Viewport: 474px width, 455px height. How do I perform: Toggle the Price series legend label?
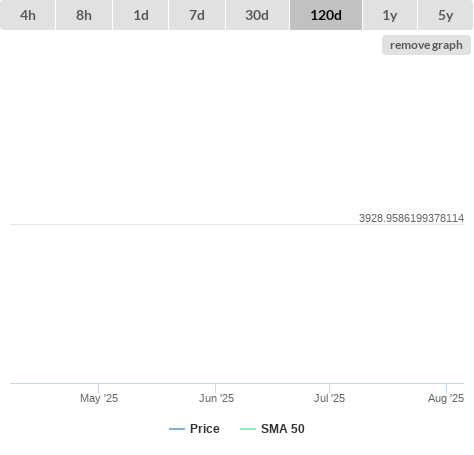click(205, 429)
